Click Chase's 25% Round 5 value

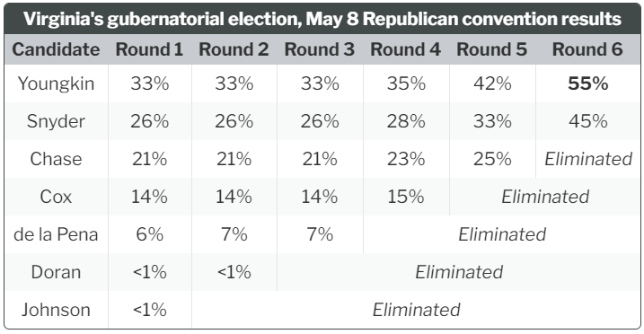click(x=492, y=159)
